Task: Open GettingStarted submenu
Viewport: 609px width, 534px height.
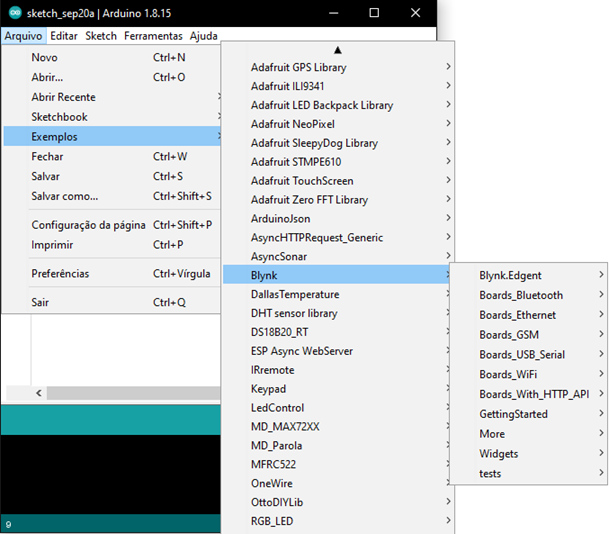Action: 529,414
